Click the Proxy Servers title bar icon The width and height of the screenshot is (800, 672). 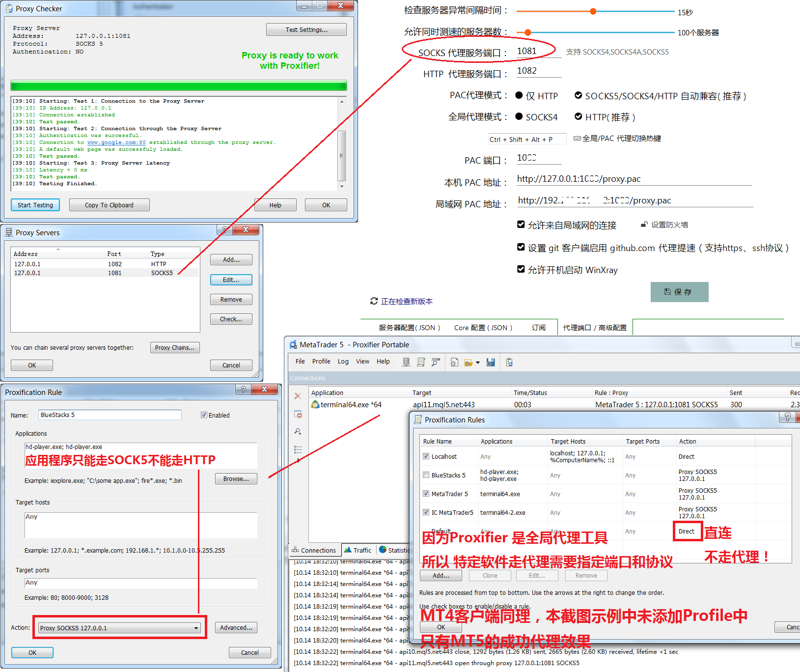coord(9,232)
